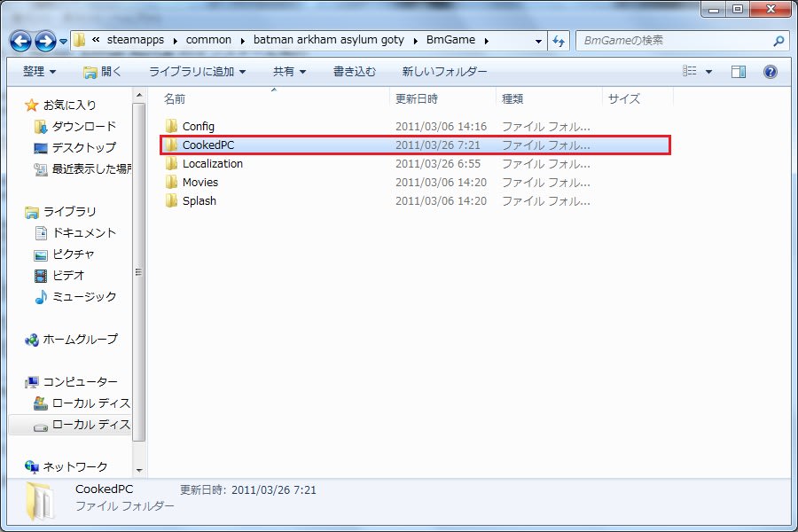
Task: Select the Splash folder icon
Action: pyautogui.click(x=171, y=200)
